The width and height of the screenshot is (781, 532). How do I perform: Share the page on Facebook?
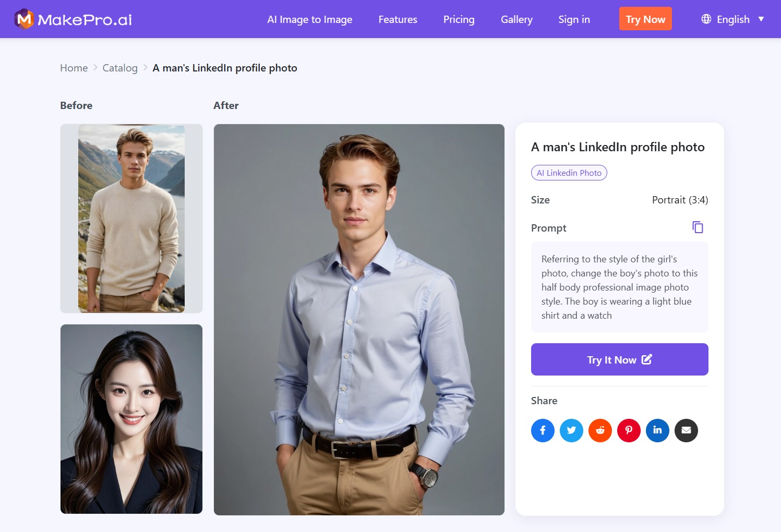tap(543, 430)
